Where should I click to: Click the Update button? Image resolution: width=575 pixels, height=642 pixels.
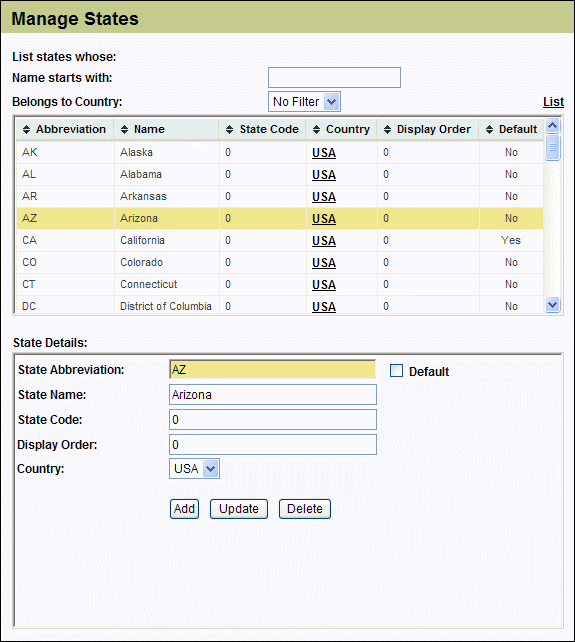[239, 509]
